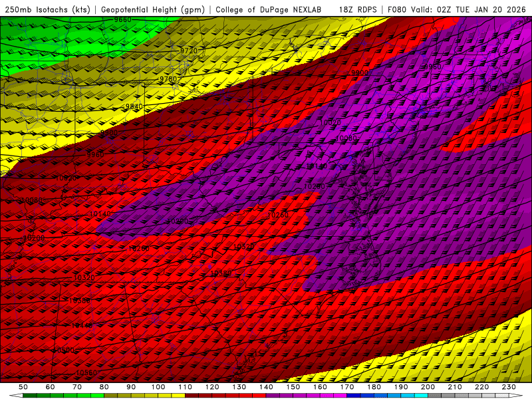Click the 230 value on the color scale

point(509,387)
